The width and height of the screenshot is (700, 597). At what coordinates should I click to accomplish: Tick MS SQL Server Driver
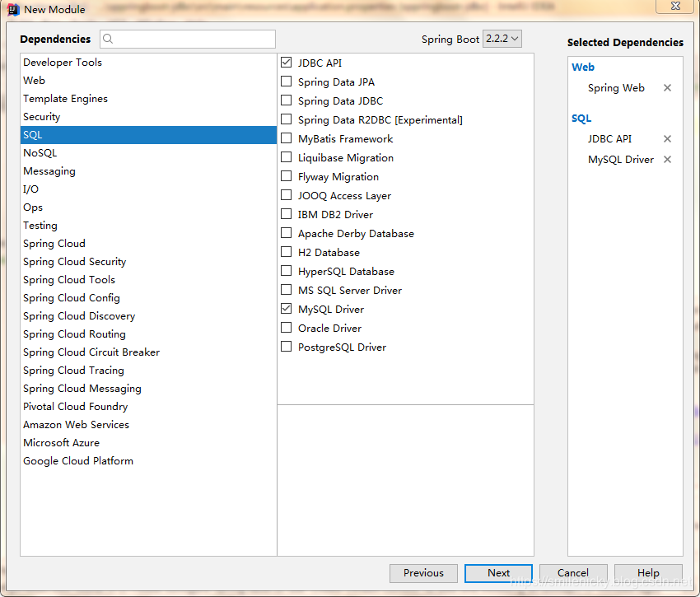pyautogui.click(x=286, y=290)
